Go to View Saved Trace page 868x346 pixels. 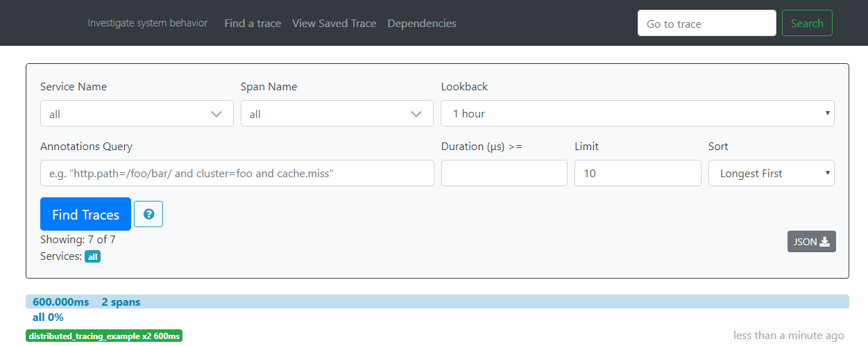[334, 24]
